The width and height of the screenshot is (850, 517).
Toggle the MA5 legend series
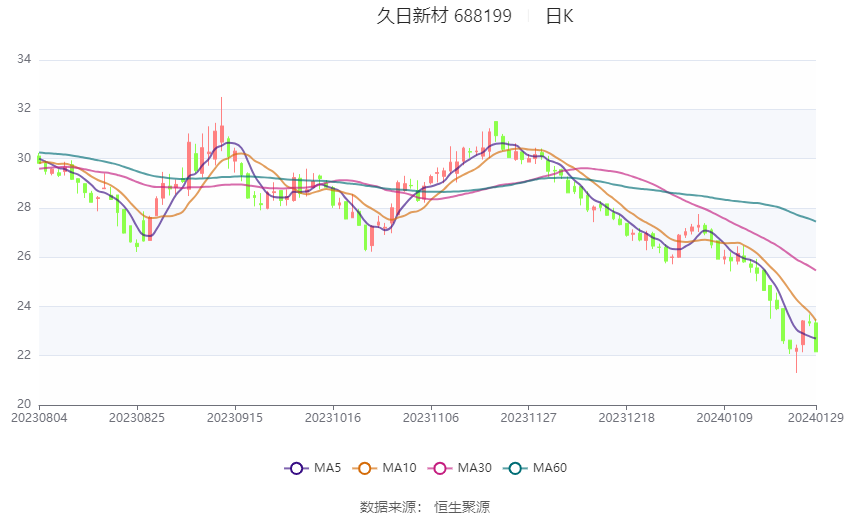(313, 468)
